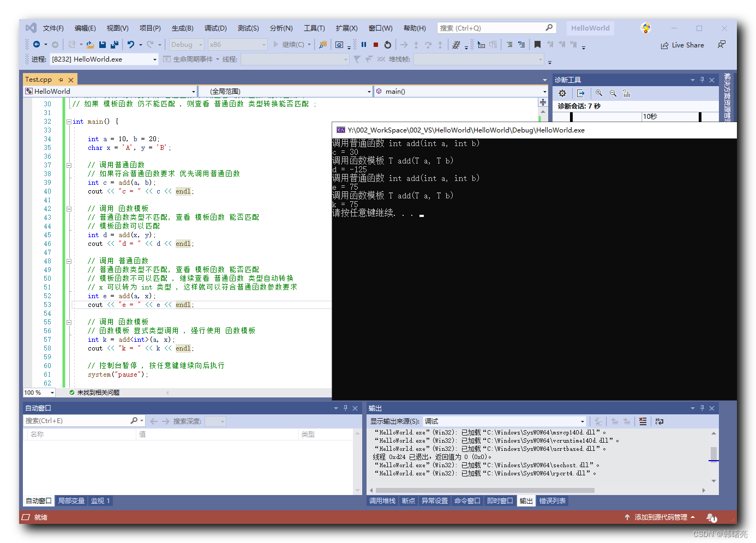Image resolution: width=756 pixels, height=543 pixels.
Task: Stop debugging with the red square
Action: pos(376,45)
